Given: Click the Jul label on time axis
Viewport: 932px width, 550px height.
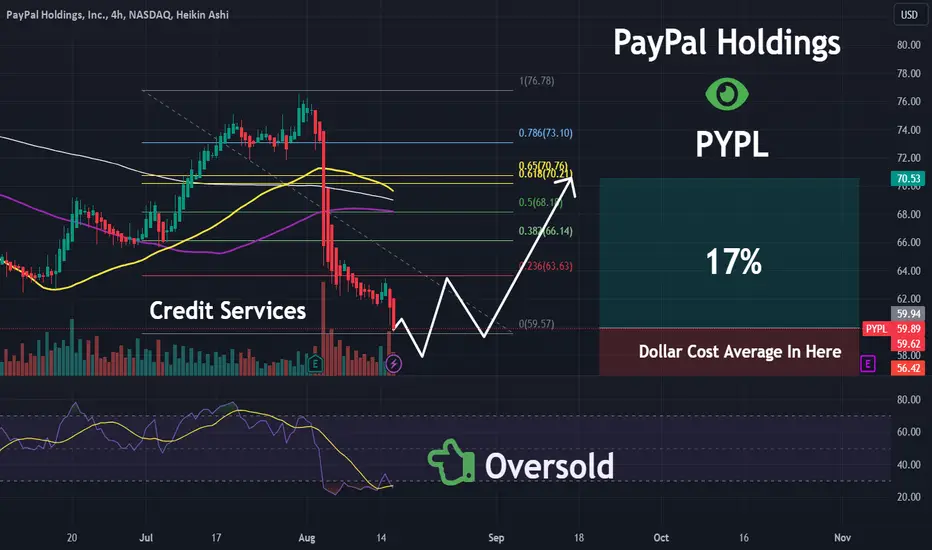Looking at the screenshot, I should point(146,538).
